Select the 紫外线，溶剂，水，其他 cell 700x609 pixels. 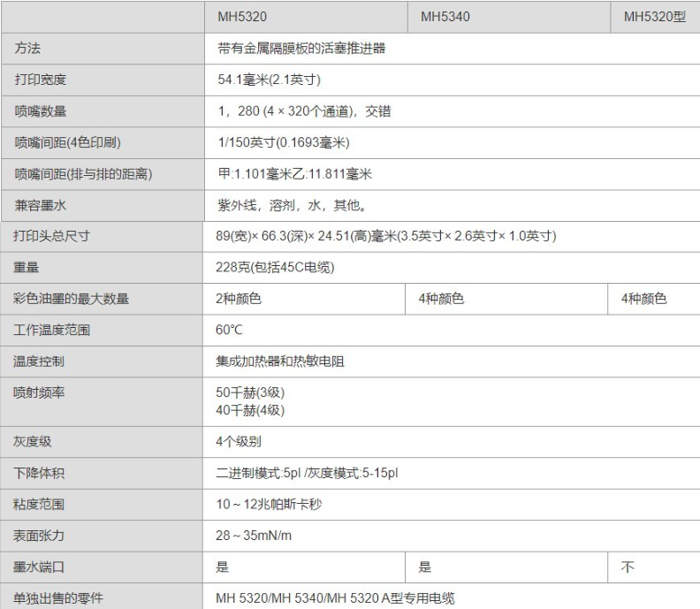(453, 205)
